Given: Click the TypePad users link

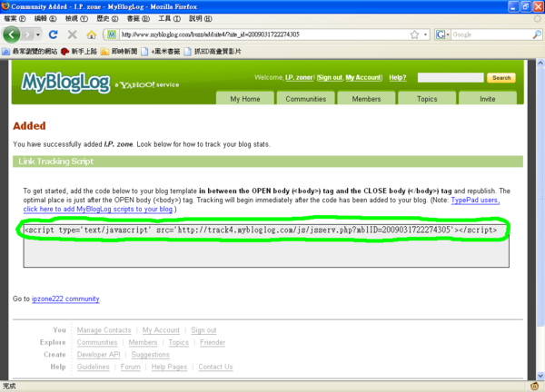Looking at the screenshot, I should [475, 200].
